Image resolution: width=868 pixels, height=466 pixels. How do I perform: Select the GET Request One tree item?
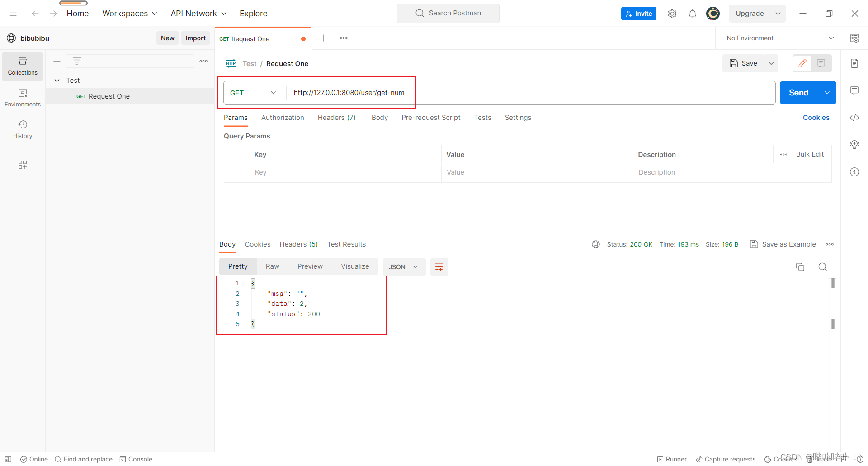130,96
